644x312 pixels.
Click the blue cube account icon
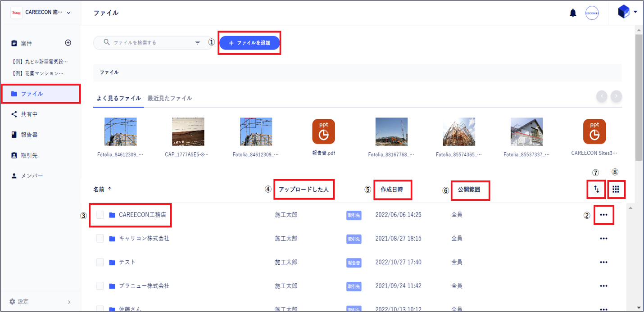pos(624,12)
